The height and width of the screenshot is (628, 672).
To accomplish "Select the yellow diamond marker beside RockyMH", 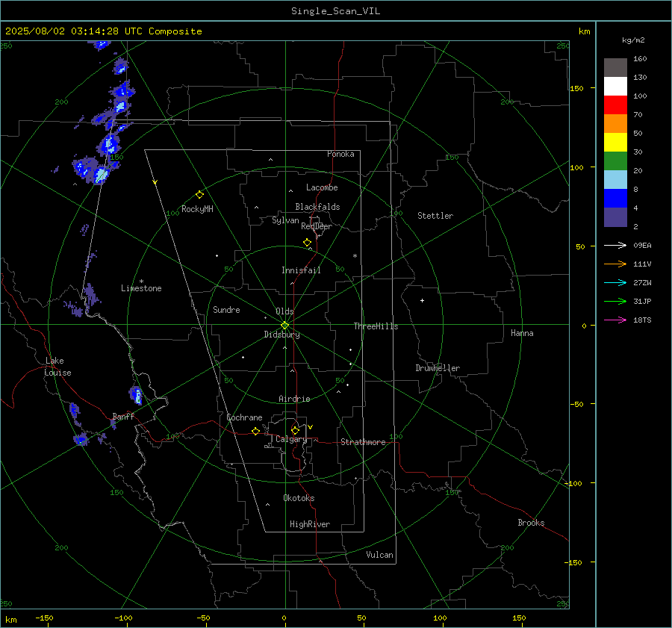I will [x=199, y=195].
